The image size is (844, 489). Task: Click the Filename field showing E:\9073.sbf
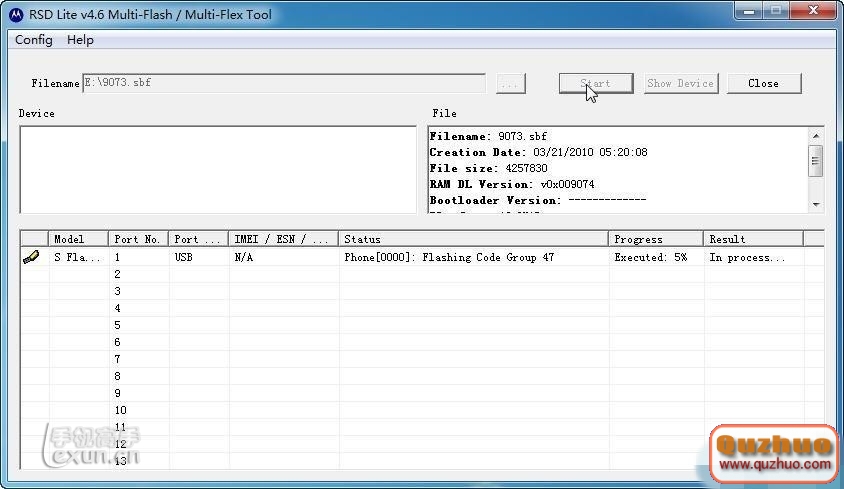[x=284, y=83]
